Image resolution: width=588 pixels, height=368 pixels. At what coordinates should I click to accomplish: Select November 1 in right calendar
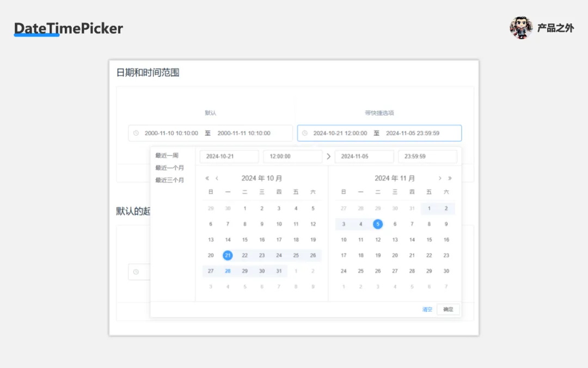tap(429, 208)
